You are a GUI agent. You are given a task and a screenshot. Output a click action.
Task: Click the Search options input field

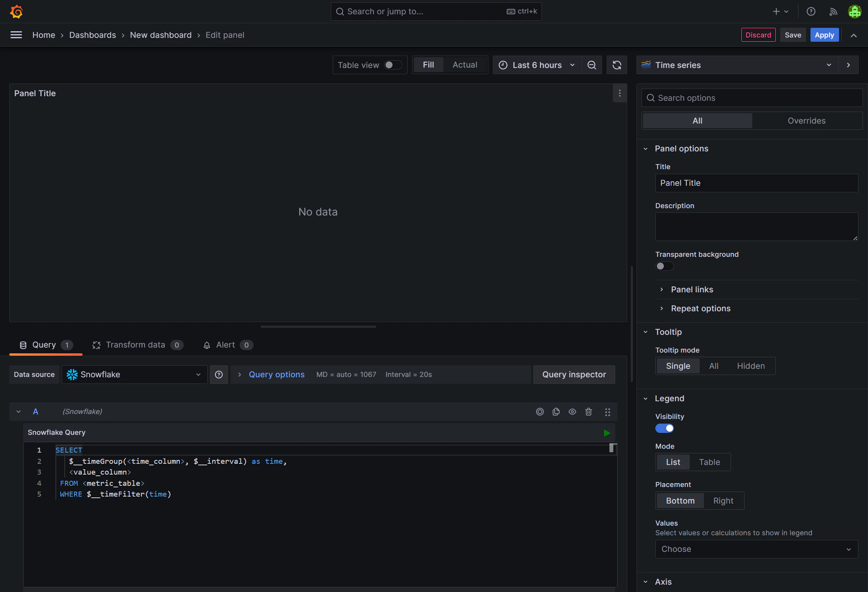tap(751, 98)
